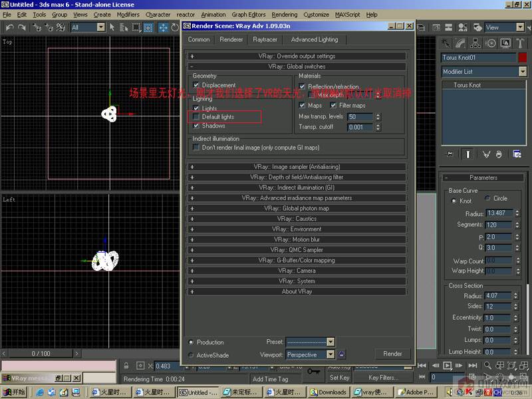Expand the VRay Indirect illumination (GI) rollout
Image resolution: width=532 pixels, height=399 pixels.
click(297, 188)
